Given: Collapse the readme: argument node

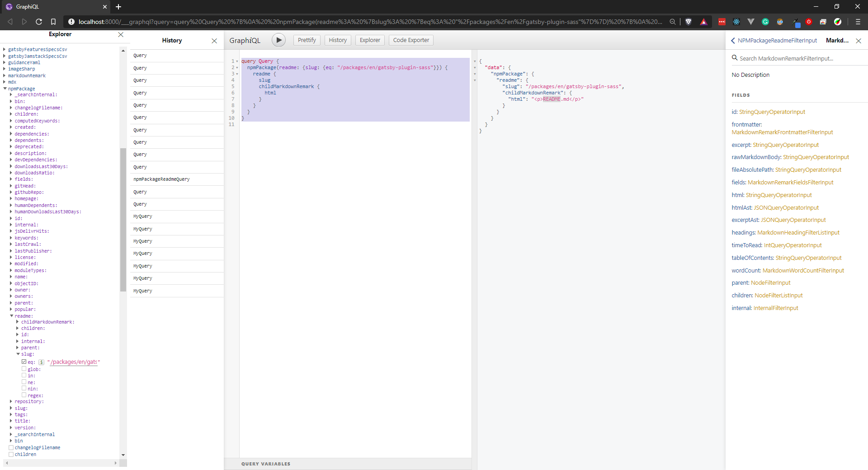Looking at the screenshot, I should pos(12,316).
